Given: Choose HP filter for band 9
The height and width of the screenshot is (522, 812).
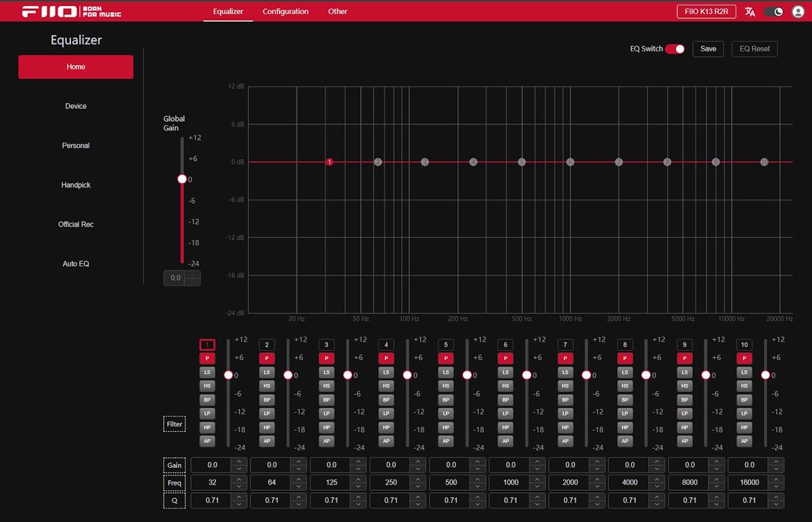Looking at the screenshot, I should (684, 427).
